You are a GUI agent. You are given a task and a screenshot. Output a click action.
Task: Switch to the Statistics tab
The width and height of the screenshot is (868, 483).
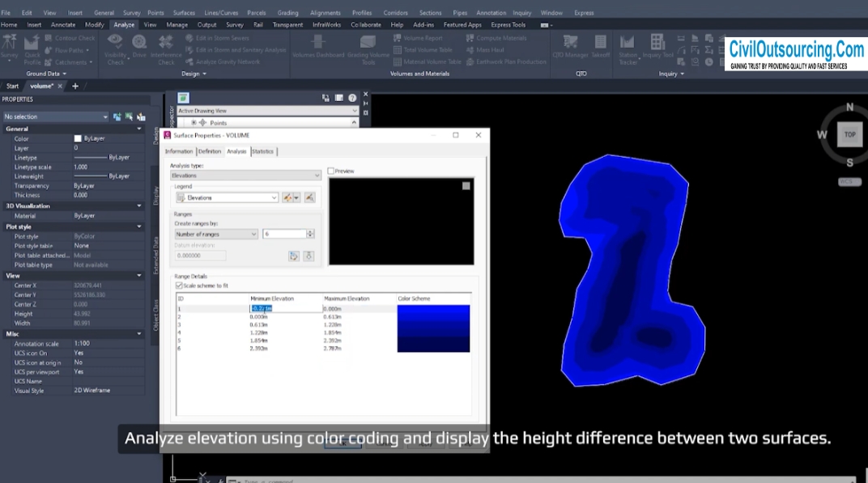click(x=262, y=151)
